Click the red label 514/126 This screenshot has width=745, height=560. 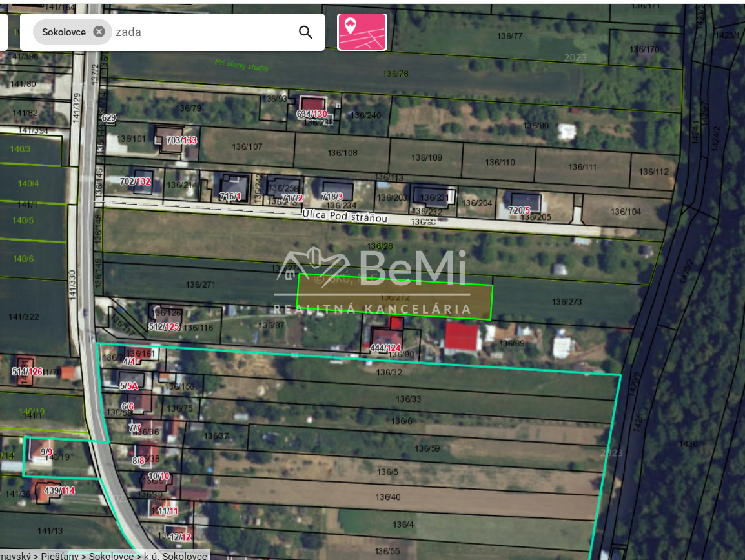click(26, 372)
